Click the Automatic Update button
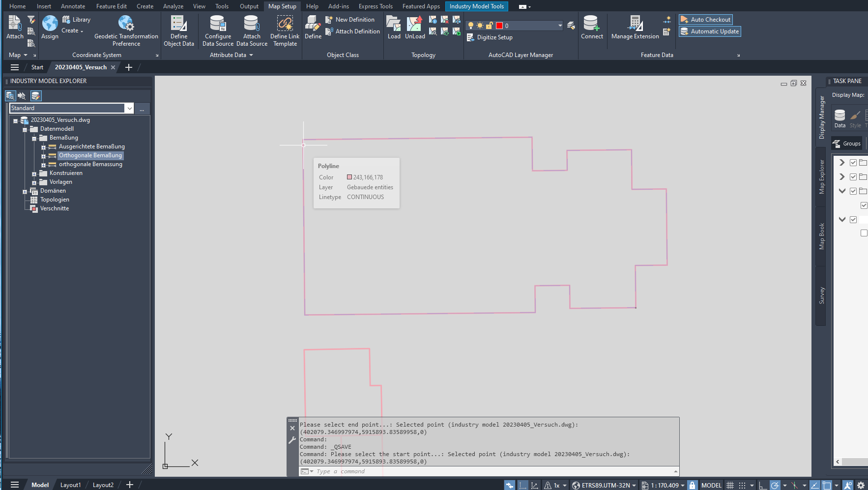 coord(709,31)
